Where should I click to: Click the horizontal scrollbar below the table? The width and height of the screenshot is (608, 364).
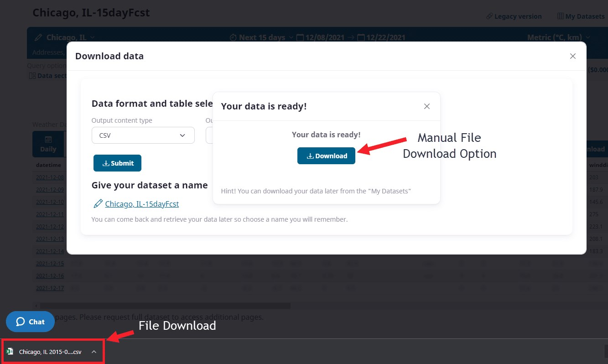click(x=164, y=305)
